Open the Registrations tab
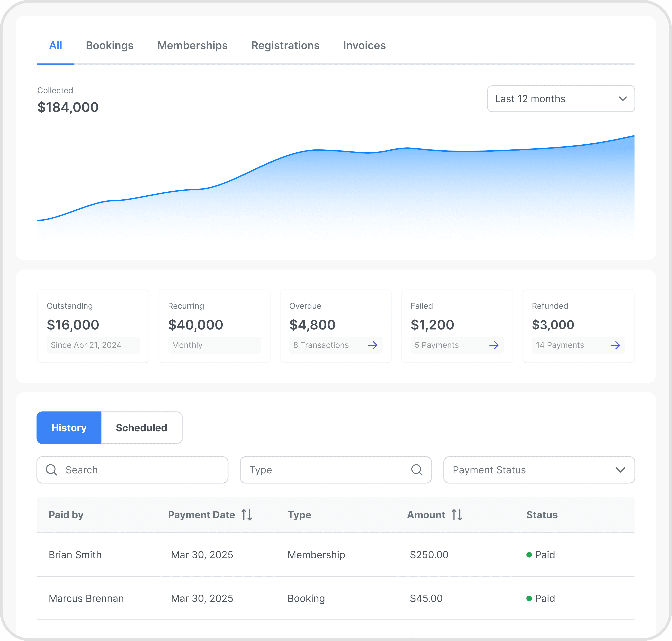 tap(285, 45)
